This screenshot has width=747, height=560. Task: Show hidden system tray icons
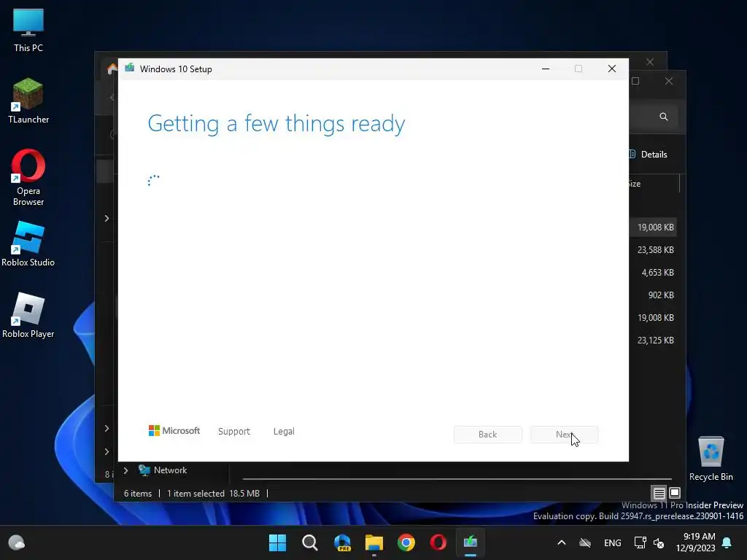562,542
